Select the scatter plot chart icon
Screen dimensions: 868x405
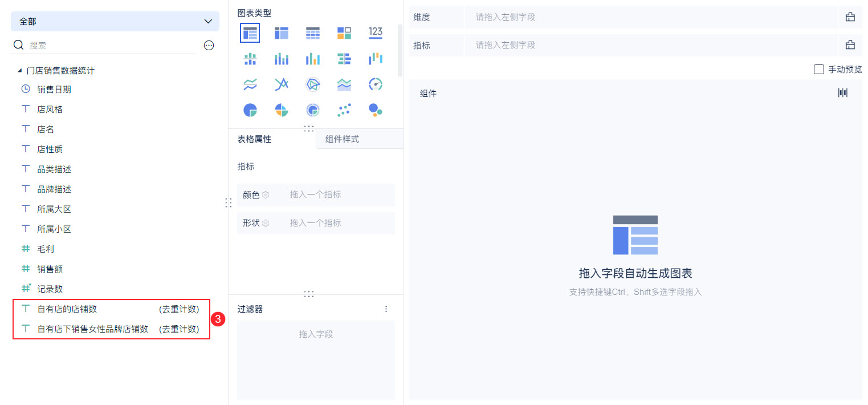pos(344,110)
